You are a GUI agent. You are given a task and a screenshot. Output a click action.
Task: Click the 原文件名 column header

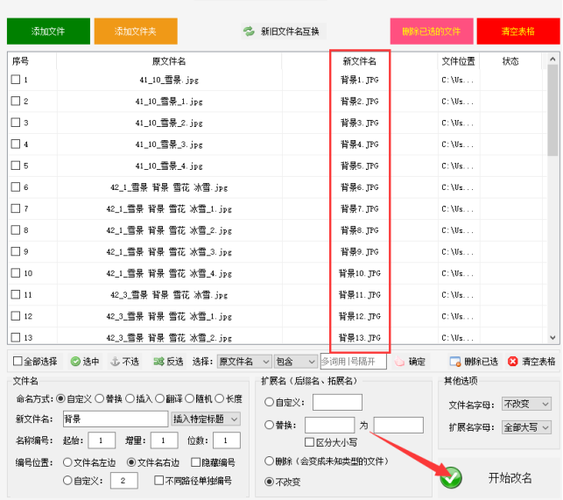click(169, 61)
